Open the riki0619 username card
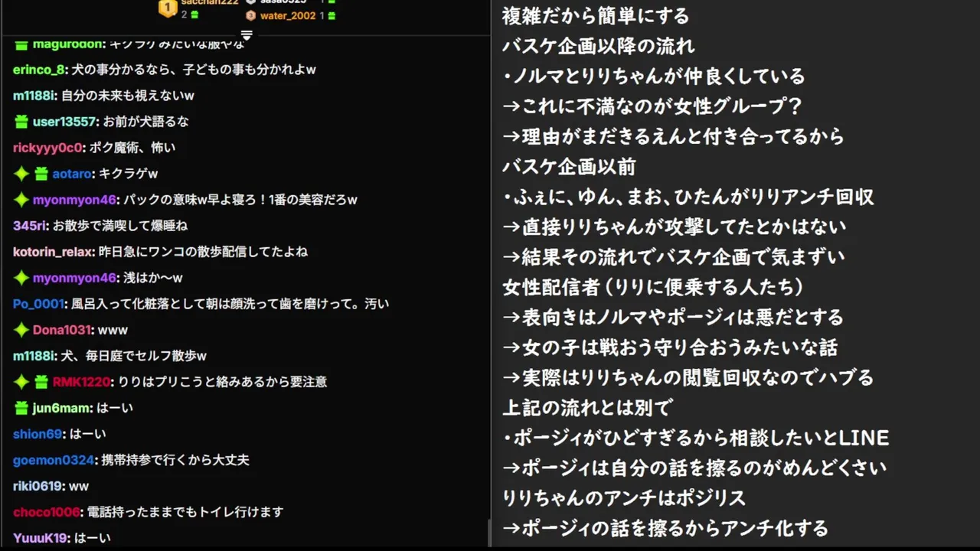 (38, 486)
